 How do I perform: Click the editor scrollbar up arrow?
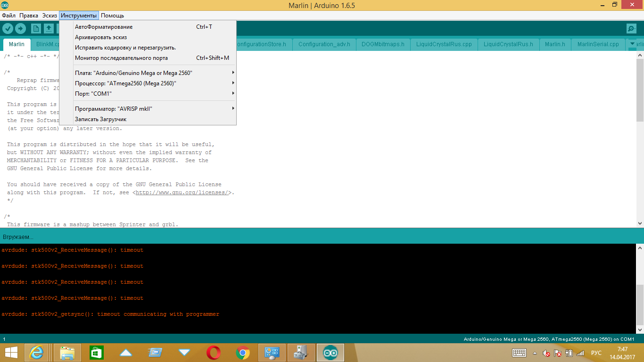[640, 55]
